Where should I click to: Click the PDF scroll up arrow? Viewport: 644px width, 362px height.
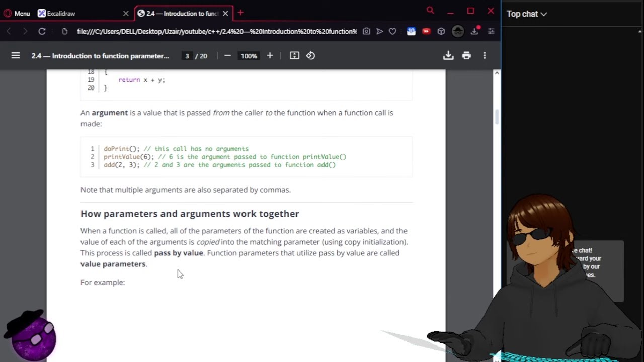[497, 73]
